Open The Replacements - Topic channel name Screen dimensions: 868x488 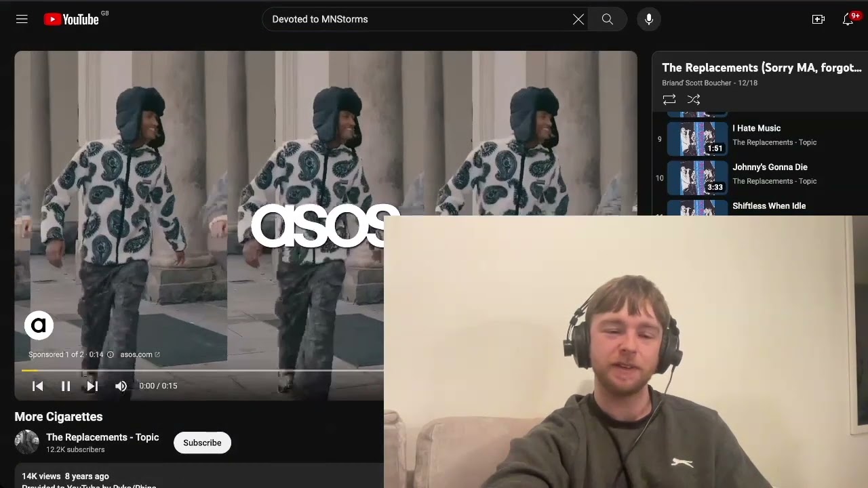(x=102, y=437)
